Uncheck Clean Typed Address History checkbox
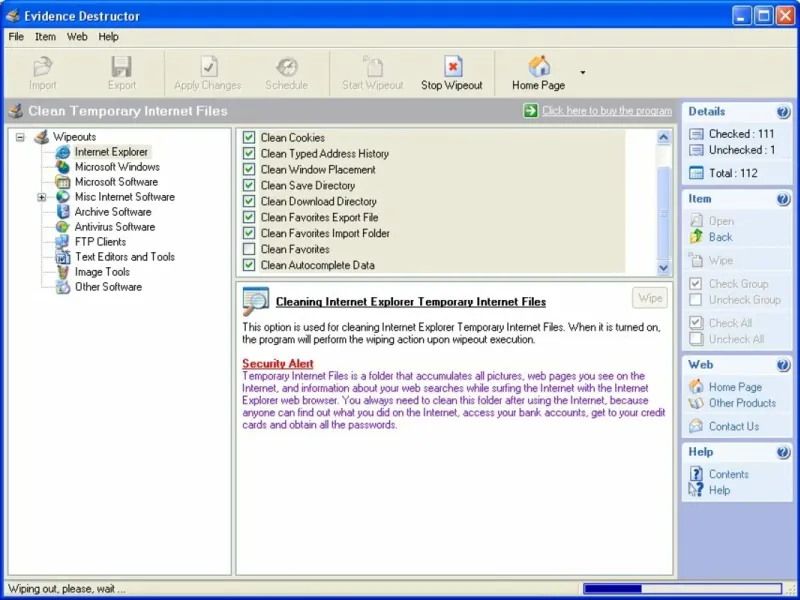 tap(249, 154)
